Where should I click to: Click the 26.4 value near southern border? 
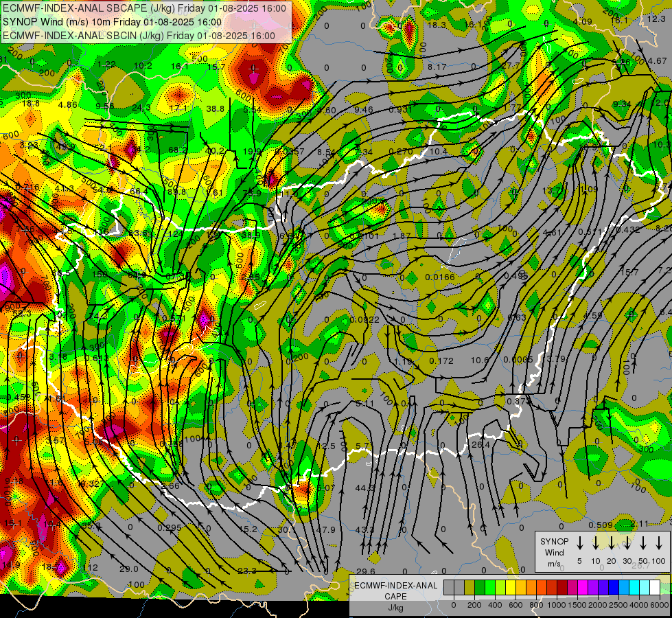480,445
